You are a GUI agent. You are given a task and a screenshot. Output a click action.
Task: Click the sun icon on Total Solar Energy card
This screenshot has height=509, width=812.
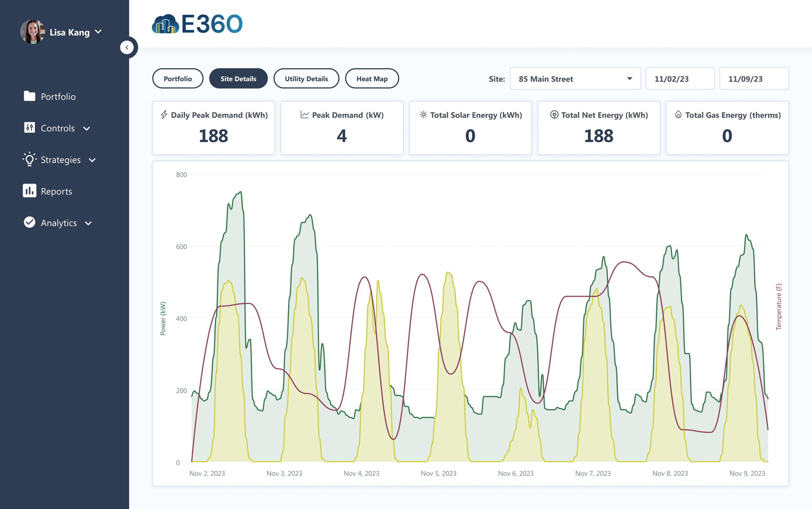[x=424, y=114]
